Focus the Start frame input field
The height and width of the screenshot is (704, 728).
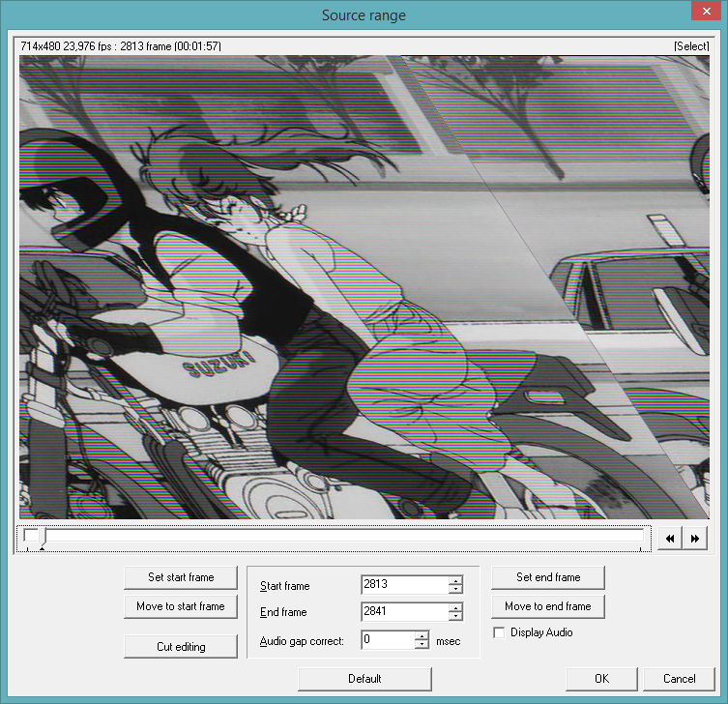[x=404, y=584]
